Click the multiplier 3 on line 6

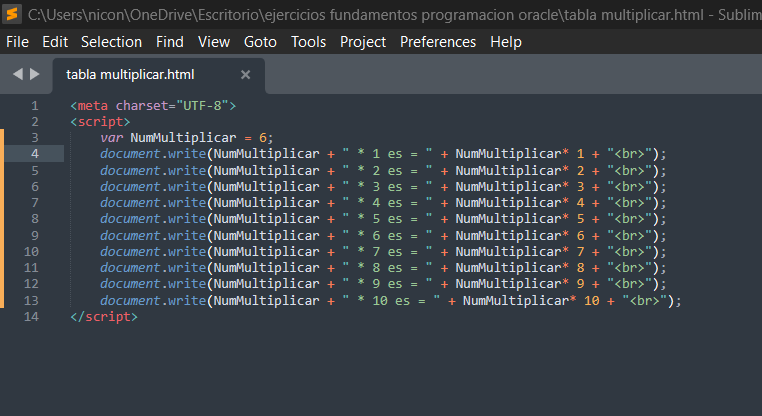[x=580, y=187]
